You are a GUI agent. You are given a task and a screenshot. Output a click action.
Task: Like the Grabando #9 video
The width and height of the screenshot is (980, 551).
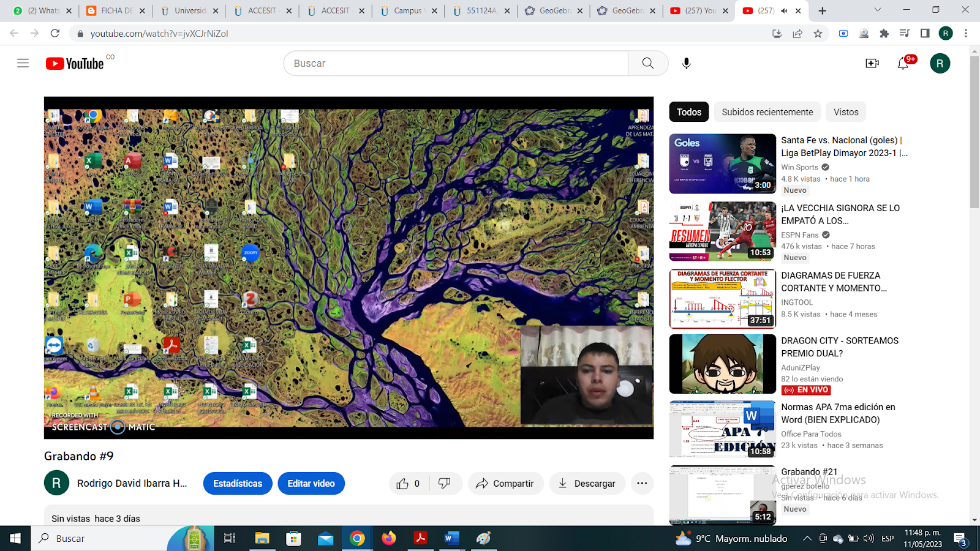408,484
